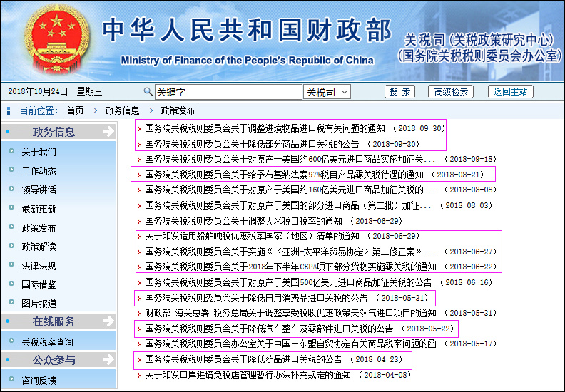Click red arrow before 布基纳法索 notice
This screenshot has width=565, height=392.
[x=139, y=175]
